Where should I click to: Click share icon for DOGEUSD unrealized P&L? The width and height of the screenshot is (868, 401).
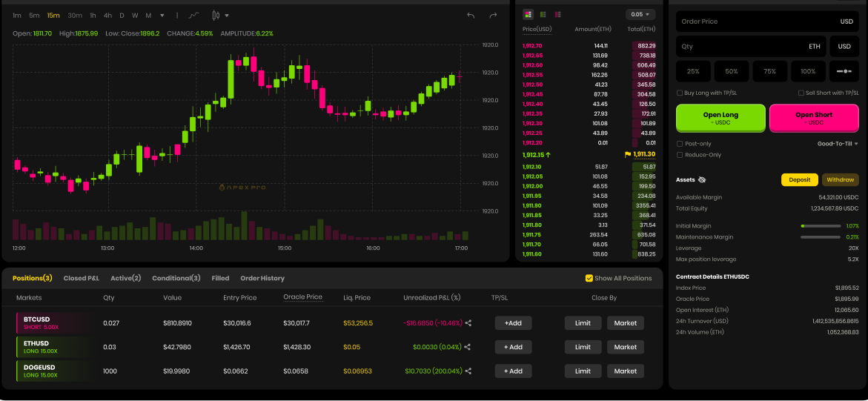[x=468, y=371]
